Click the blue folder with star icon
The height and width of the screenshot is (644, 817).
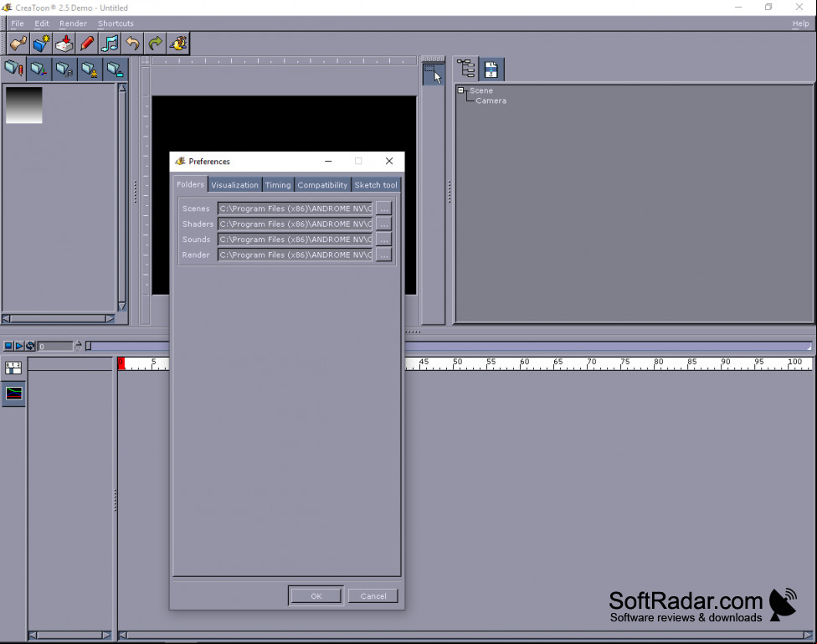pos(41,44)
